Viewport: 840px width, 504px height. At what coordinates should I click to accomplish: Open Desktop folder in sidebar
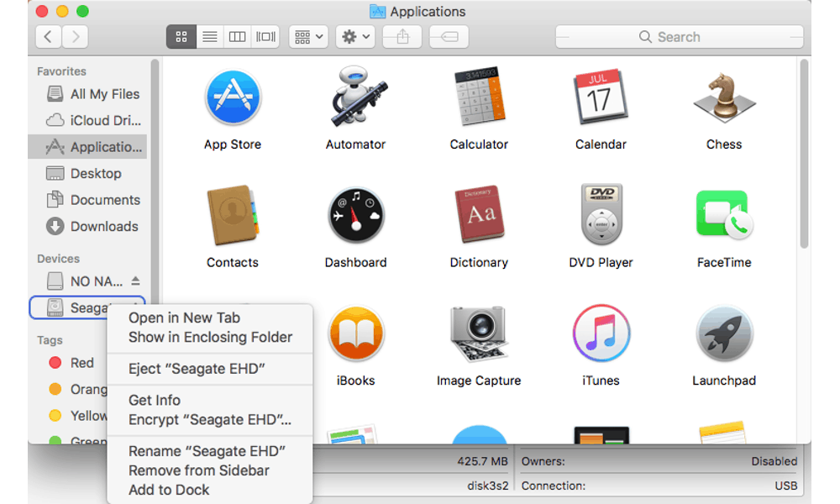click(x=89, y=174)
